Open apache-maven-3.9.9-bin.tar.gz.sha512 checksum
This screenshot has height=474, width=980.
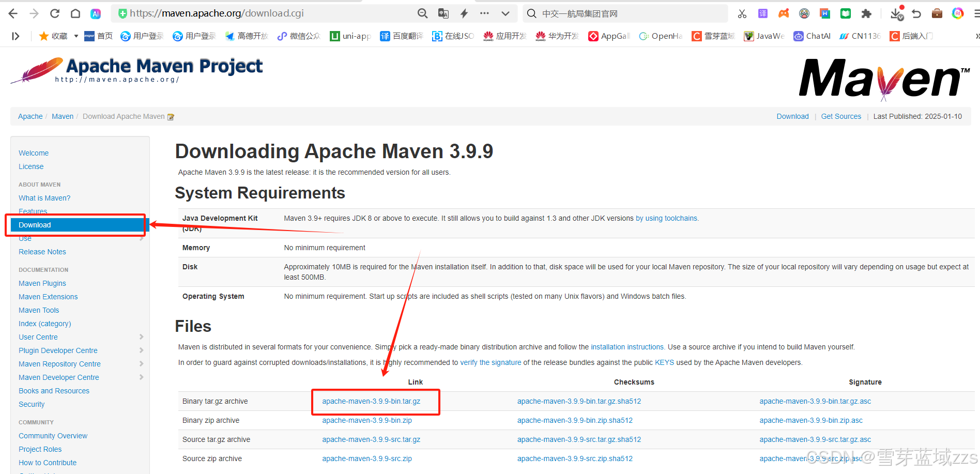[579, 401]
